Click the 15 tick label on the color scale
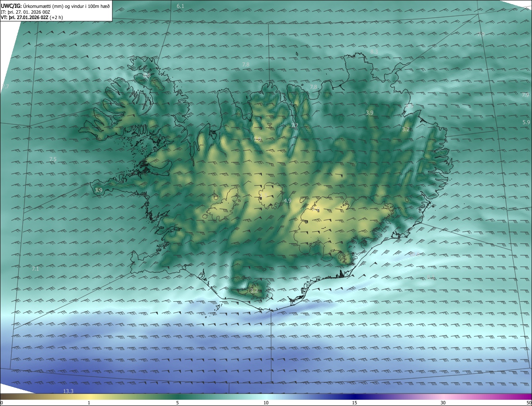532x406 pixels. (355, 403)
